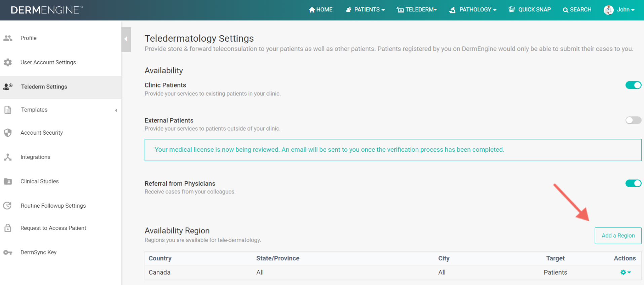Viewport: 644px width, 285px height.
Task: Click the Quick Snap icon
Action: [x=512, y=9]
